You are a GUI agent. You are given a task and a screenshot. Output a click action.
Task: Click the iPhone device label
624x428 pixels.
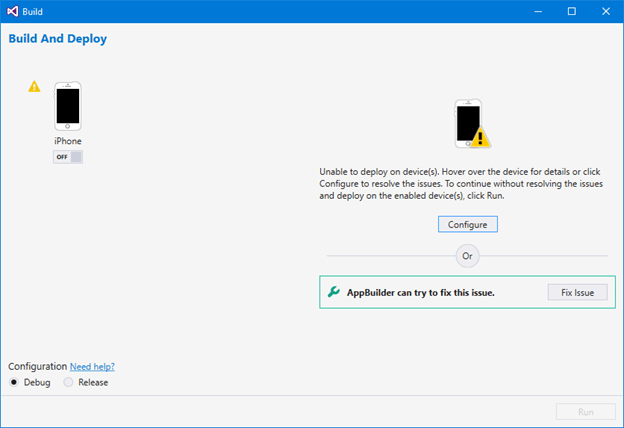click(68, 141)
